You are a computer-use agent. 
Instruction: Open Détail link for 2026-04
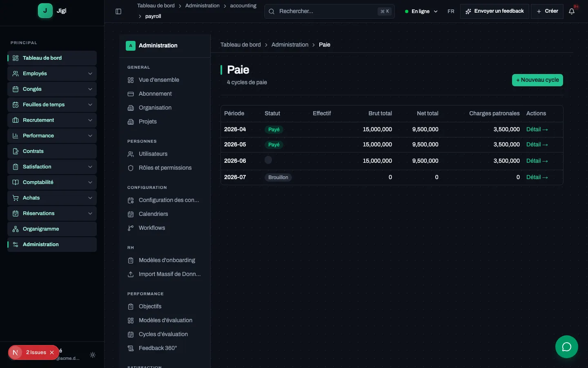tap(537, 130)
